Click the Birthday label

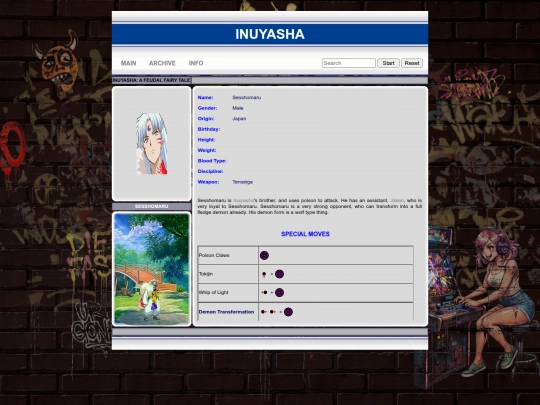click(x=209, y=129)
